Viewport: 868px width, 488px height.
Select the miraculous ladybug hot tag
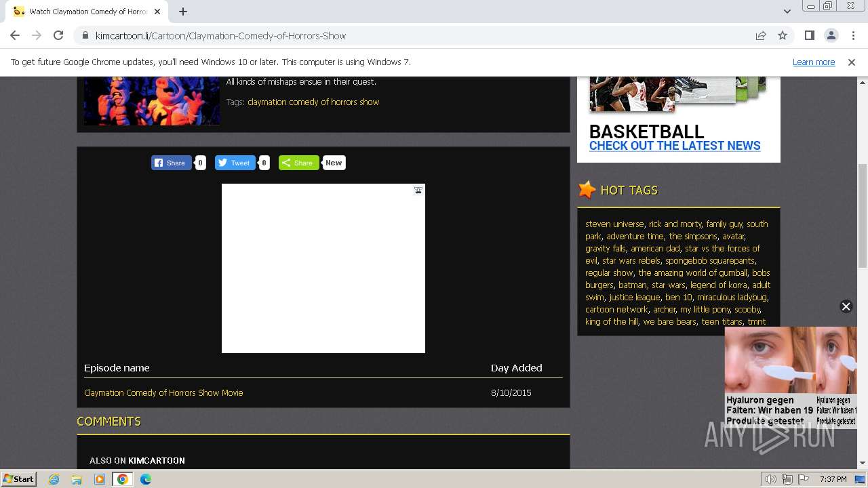[x=732, y=298]
